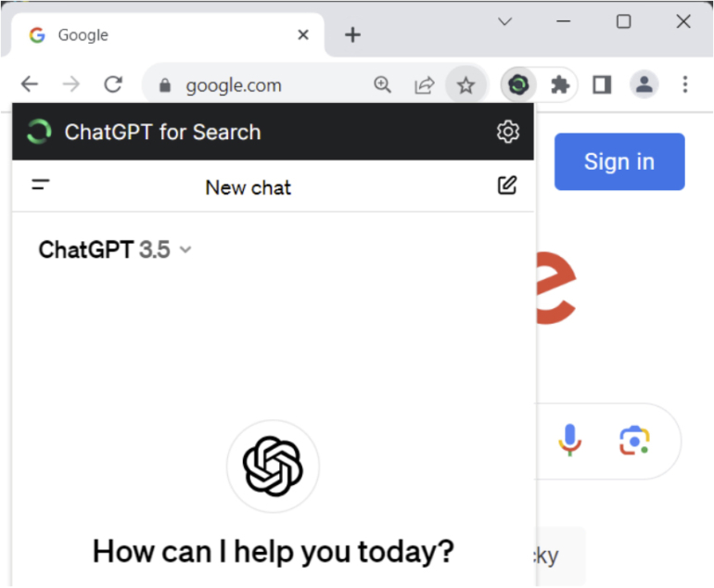Open the chat sidebar menu icon
Image resolution: width=714 pixels, height=588 pixels.
point(41,185)
